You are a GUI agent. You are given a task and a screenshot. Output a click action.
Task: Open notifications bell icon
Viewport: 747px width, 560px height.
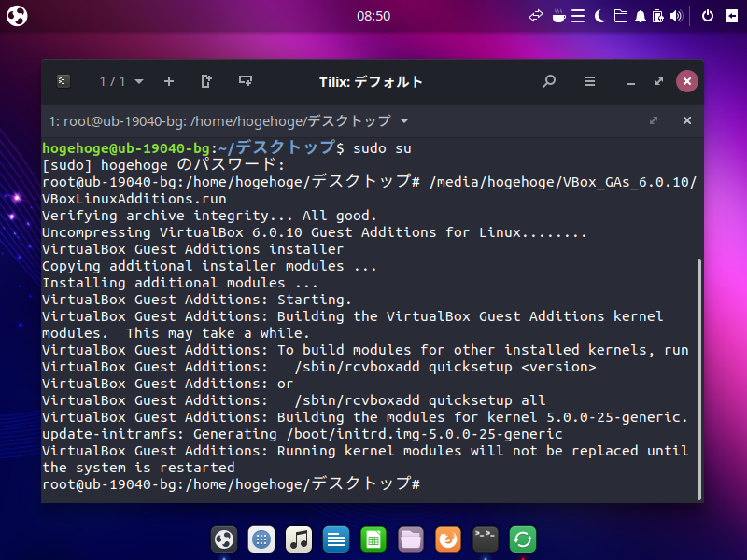641,17
